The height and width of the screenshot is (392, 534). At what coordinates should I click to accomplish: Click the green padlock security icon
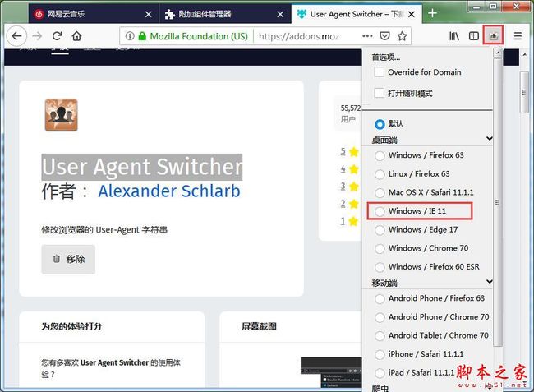[x=142, y=36]
